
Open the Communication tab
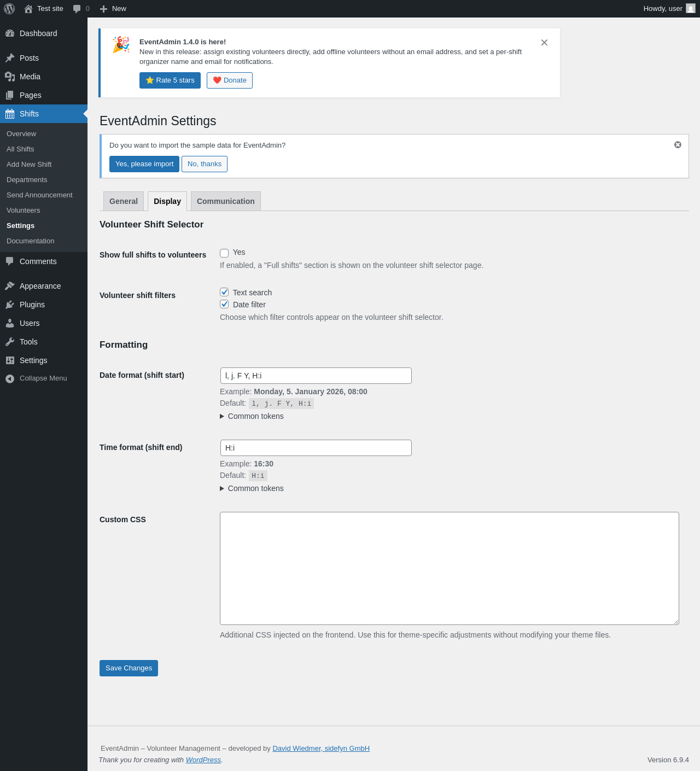click(x=226, y=201)
